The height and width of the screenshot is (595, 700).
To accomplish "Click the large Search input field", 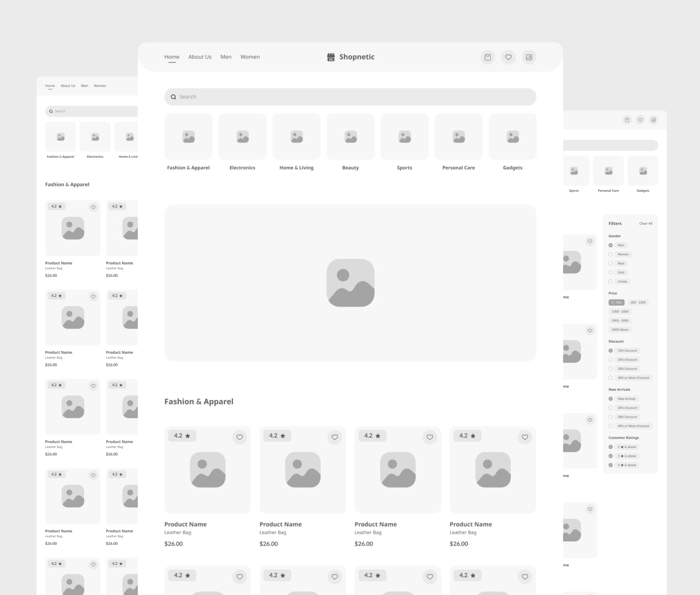I will 353,97.
